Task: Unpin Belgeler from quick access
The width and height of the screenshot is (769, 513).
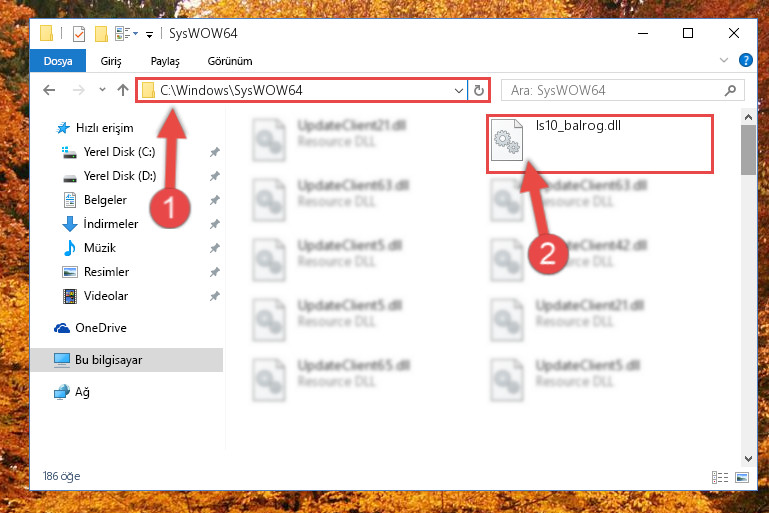Action: pyautogui.click(x=214, y=200)
